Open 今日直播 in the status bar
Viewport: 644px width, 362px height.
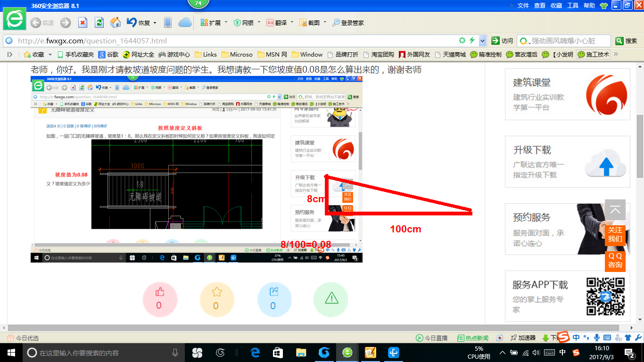[x=431, y=338]
